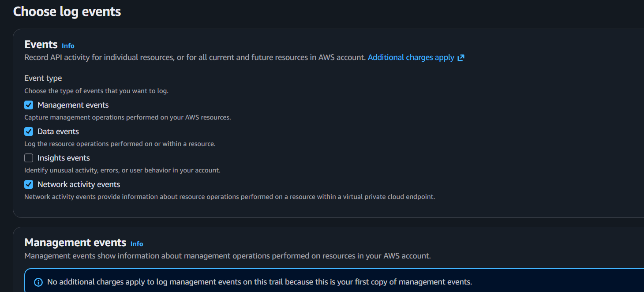The height and width of the screenshot is (292, 644).
Task: Uncheck the Network activity events checkbox
Action: pos(29,184)
